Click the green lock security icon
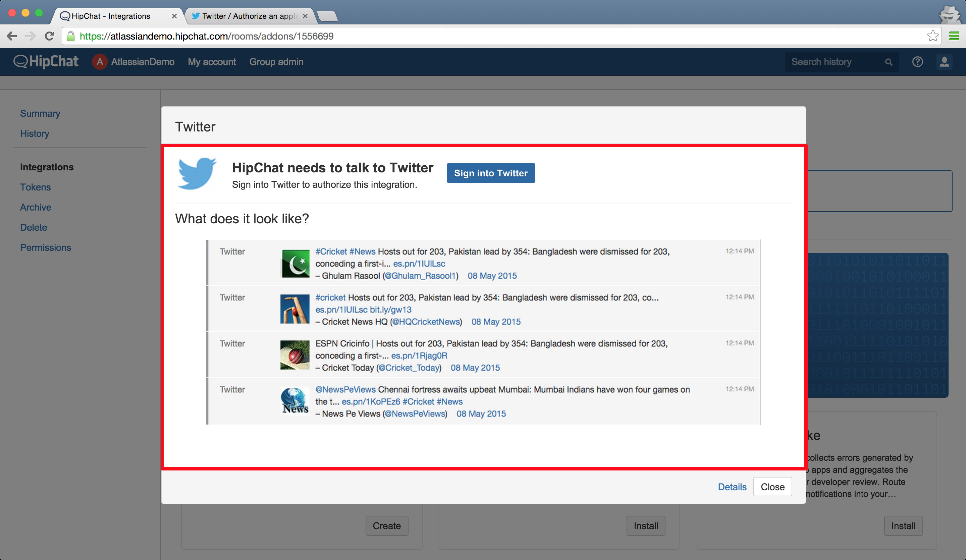The image size is (966, 560). pos(70,36)
